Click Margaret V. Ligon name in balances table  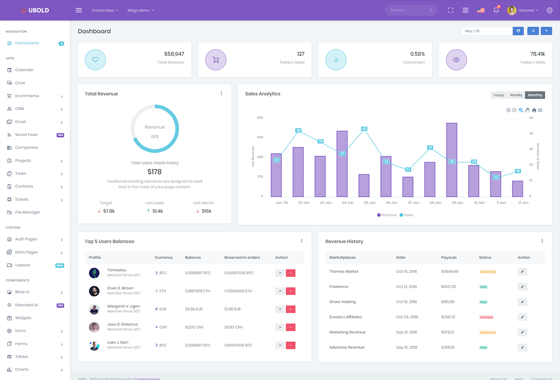coord(124,306)
